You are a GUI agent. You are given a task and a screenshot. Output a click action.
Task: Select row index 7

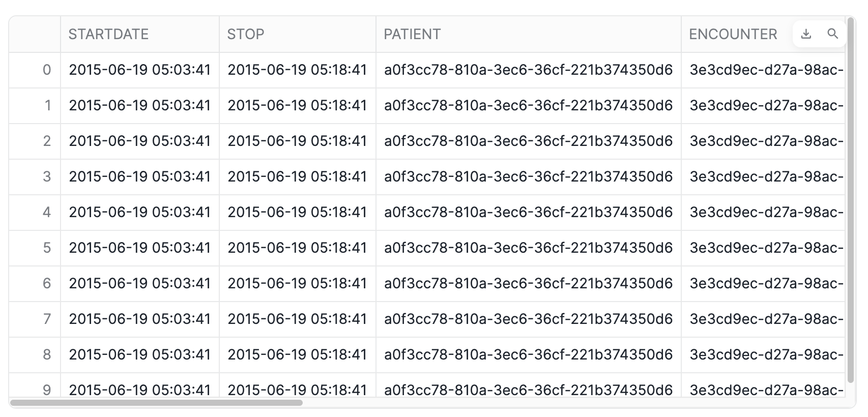pyautogui.click(x=35, y=319)
